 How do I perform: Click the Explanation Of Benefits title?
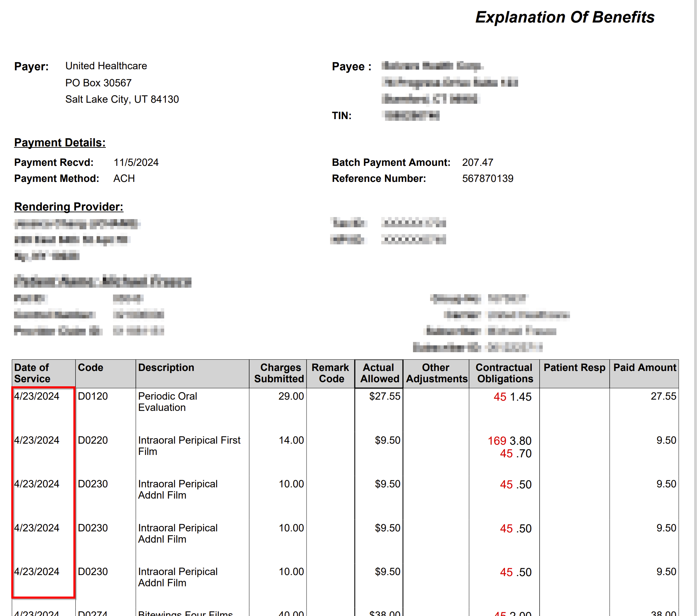tap(565, 17)
